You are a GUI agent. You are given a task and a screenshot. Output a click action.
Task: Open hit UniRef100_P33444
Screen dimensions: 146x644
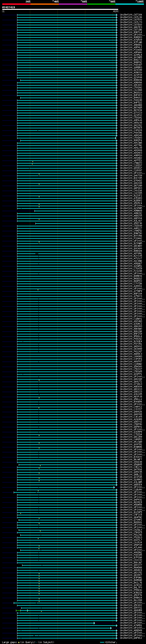(x=131, y=50)
